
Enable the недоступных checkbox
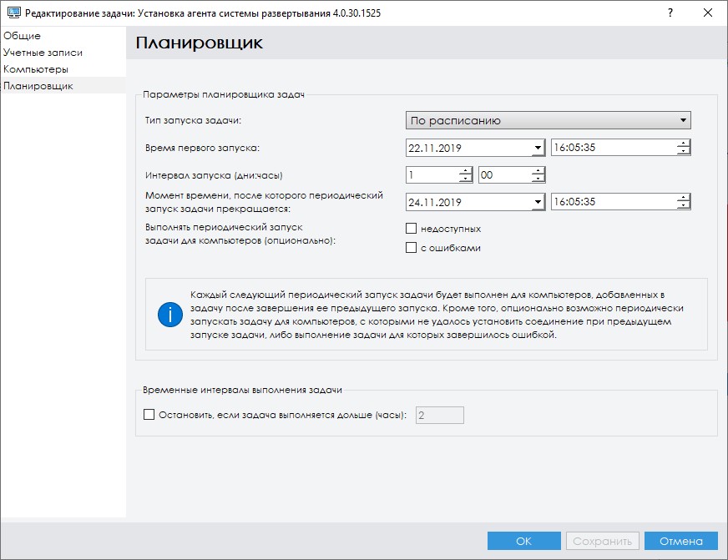pos(411,229)
